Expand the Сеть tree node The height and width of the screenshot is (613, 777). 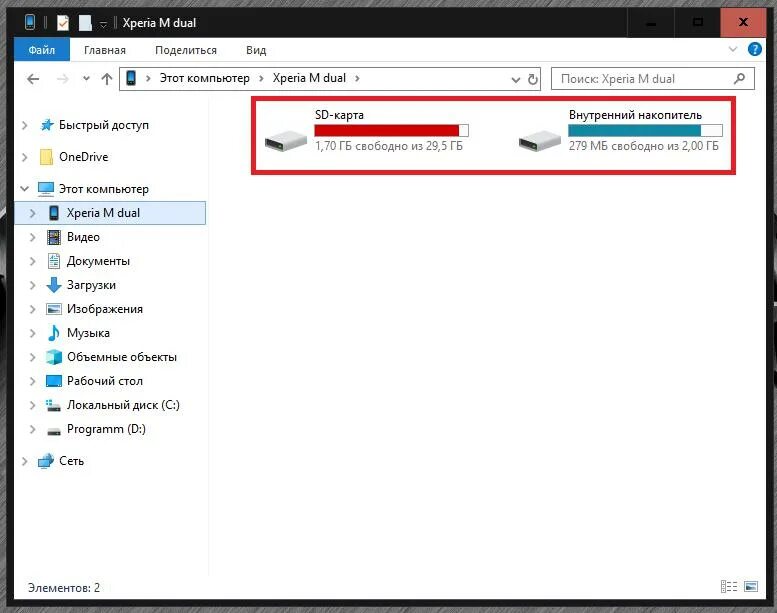pos(24,461)
